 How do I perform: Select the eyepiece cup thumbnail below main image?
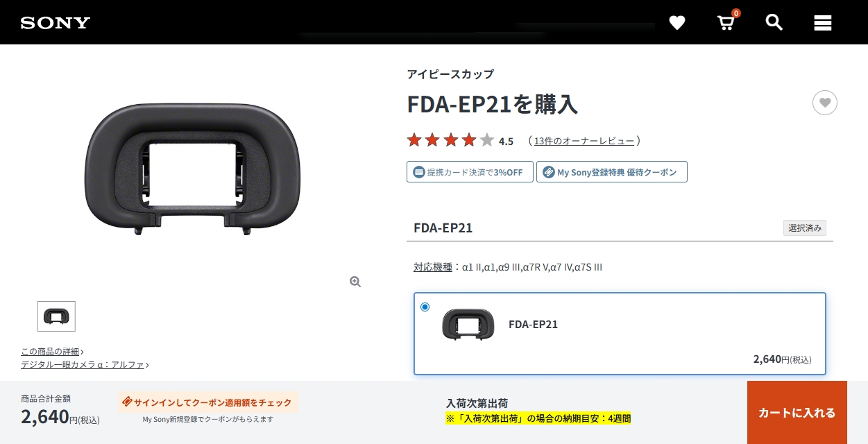[56, 316]
